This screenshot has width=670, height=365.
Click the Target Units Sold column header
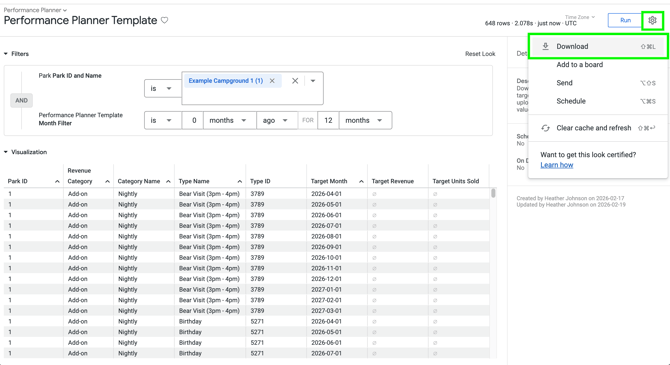coord(455,181)
